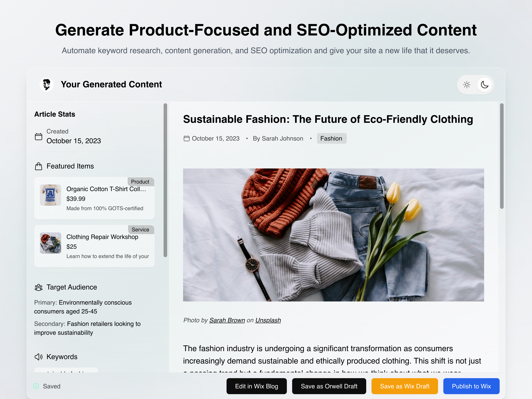Click the Keywords megaphone icon
532x399 pixels.
point(38,357)
